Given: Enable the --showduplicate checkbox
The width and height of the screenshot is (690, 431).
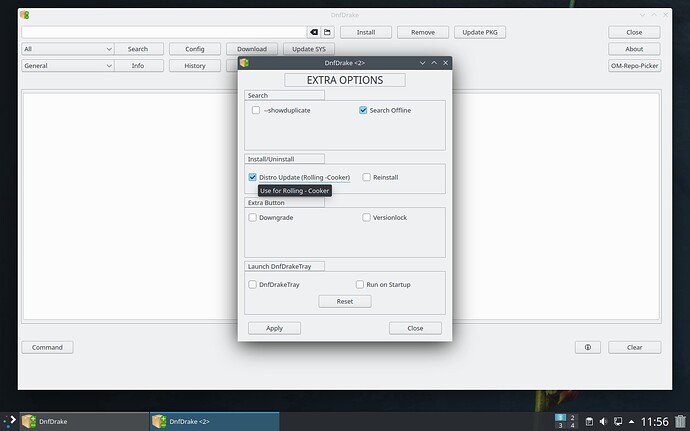Looking at the screenshot, I should [x=256, y=110].
